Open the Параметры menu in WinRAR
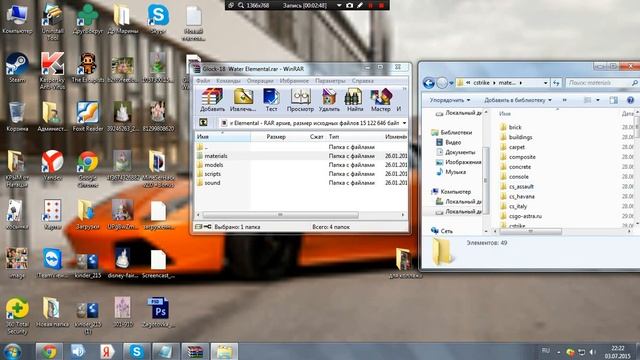This screenshot has width=640, height=360. [330, 81]
